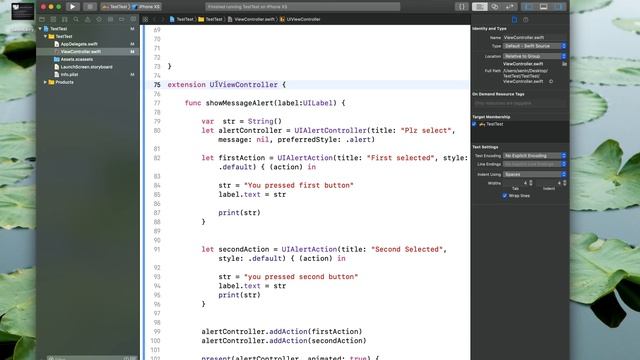Open the Line Endings dropdown
This screenshot has width=640, height=360.
point(534,164)
